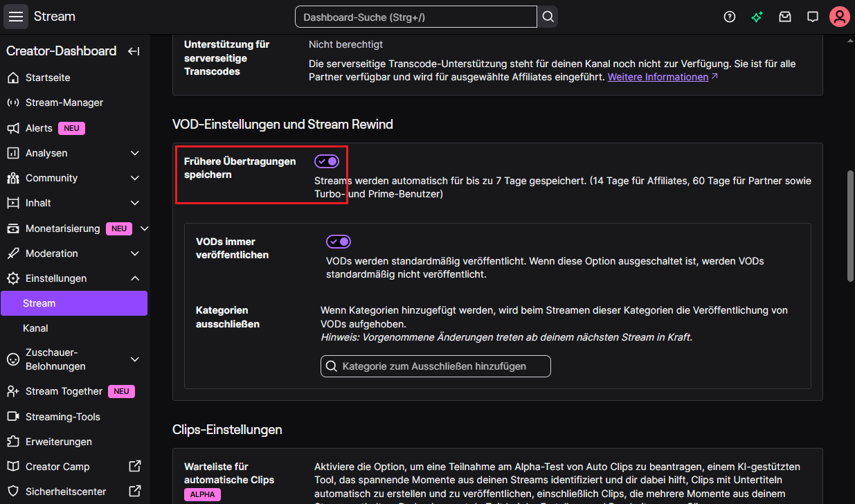Expand the Moderation chevron
This screenshot has height=504, width=855.
click(x=135, y=253)
